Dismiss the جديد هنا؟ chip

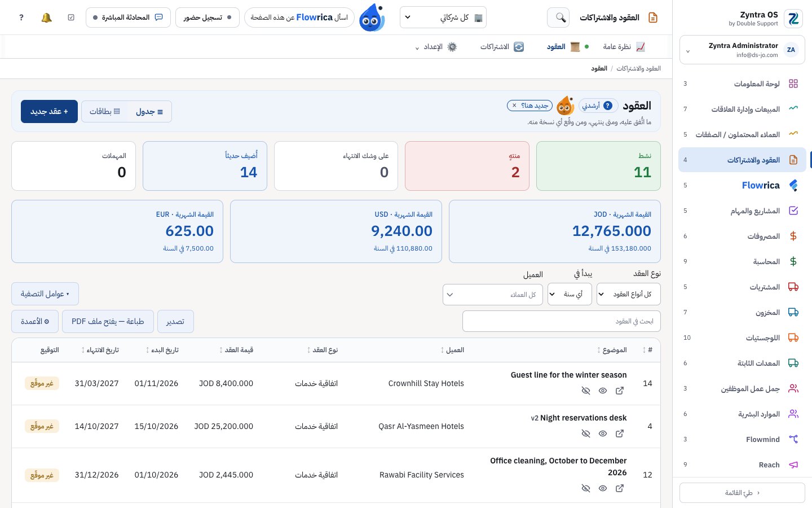click(514, 106)
